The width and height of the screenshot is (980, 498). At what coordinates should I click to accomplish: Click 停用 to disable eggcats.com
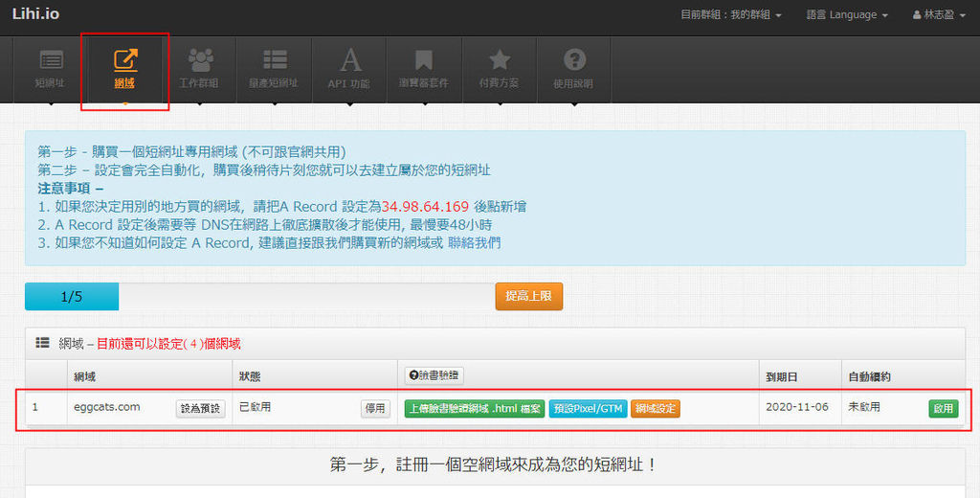(x=375, y=409)
